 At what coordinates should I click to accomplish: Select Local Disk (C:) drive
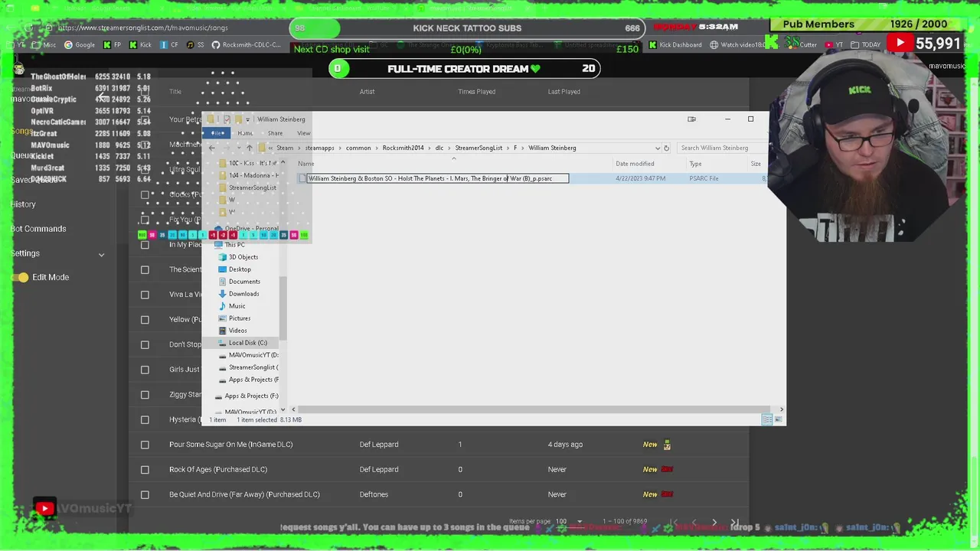click(247, 343)
